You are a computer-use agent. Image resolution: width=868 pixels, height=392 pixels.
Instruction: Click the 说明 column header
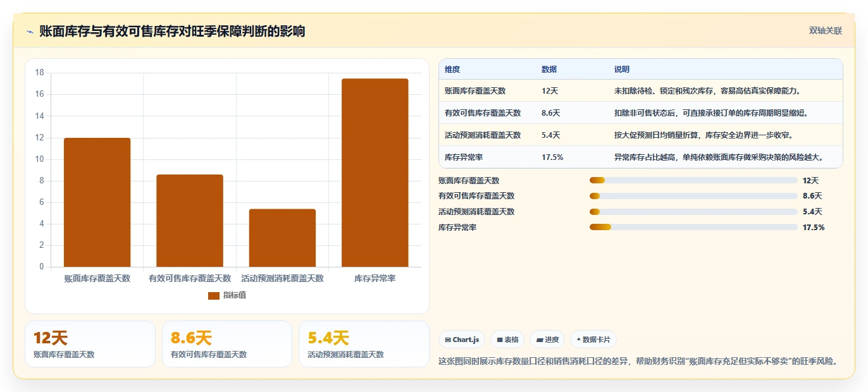tap(622, 70)
